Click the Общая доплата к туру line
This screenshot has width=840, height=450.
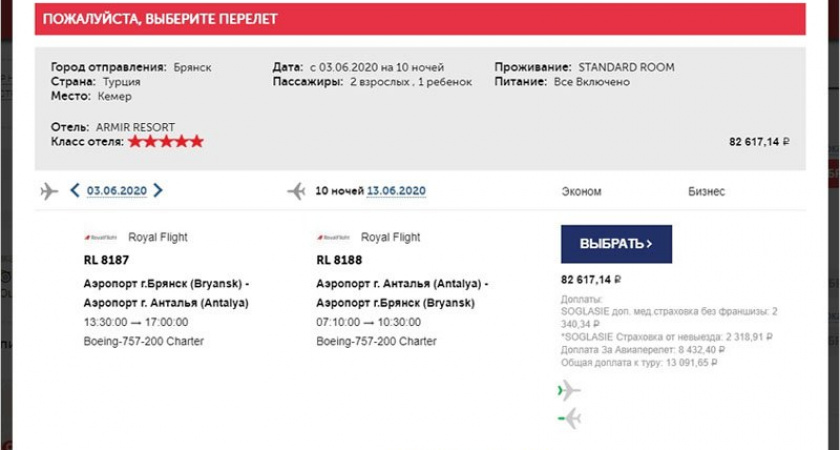tap(639, 362)
